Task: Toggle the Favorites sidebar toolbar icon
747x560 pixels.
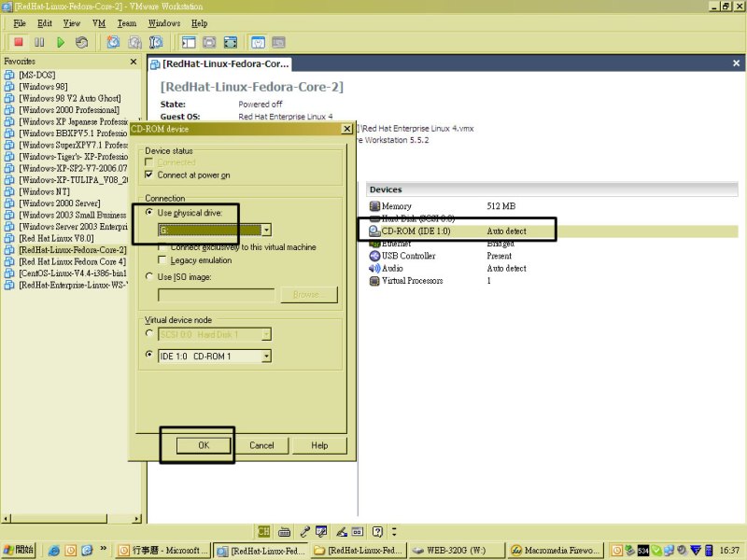Action: coord(189,42)
